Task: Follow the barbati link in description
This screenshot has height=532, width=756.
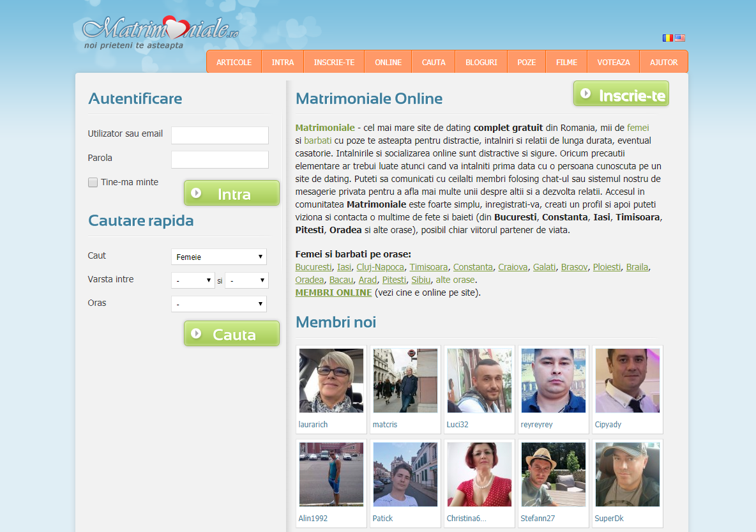Action: tap(318, 141)
